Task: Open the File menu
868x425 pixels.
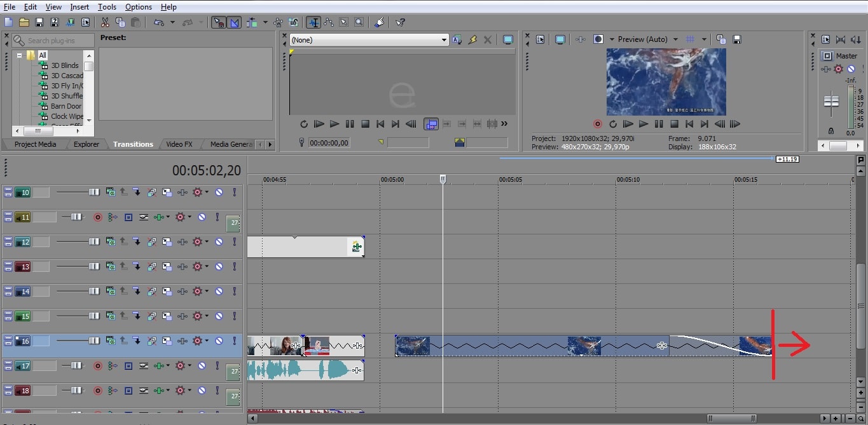Action: click(x=10, y=6)
